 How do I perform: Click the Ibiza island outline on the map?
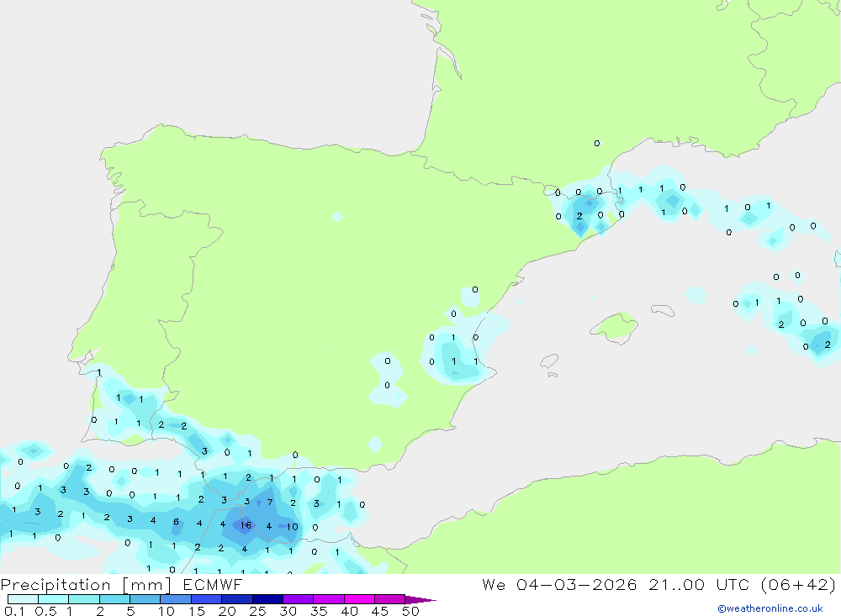point(549,361)
